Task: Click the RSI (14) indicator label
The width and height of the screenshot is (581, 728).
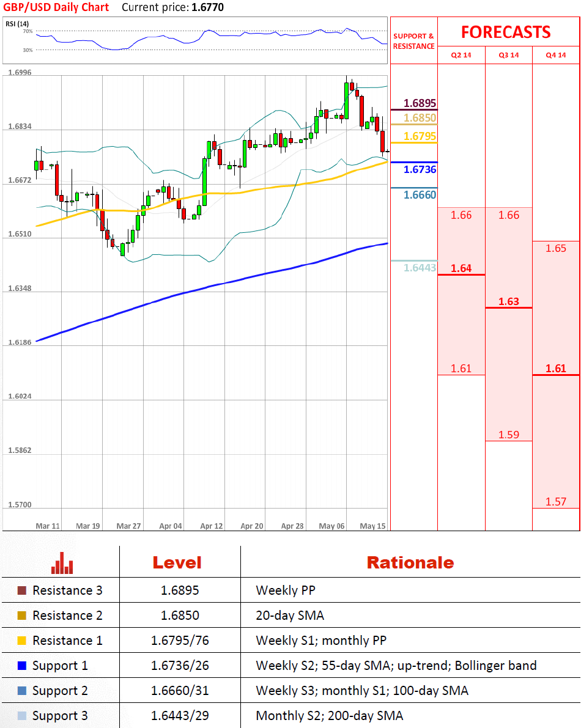Action: pos(17,24)
